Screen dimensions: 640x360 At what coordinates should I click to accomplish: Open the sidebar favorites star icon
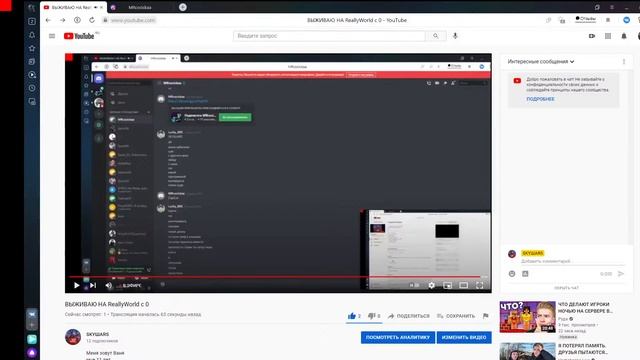(32, 48)
